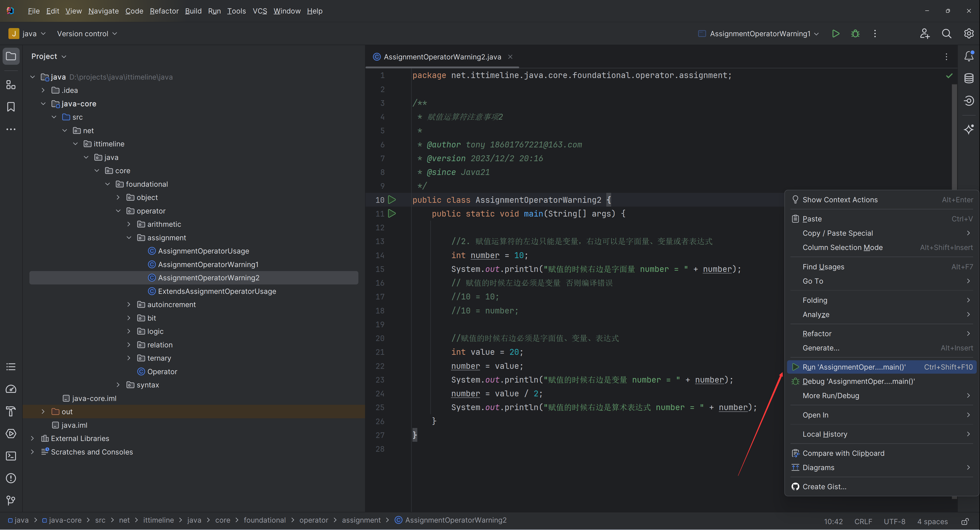Open the Terminal tool window icon
Screen dimensions: 980x530
coord(11,456)
